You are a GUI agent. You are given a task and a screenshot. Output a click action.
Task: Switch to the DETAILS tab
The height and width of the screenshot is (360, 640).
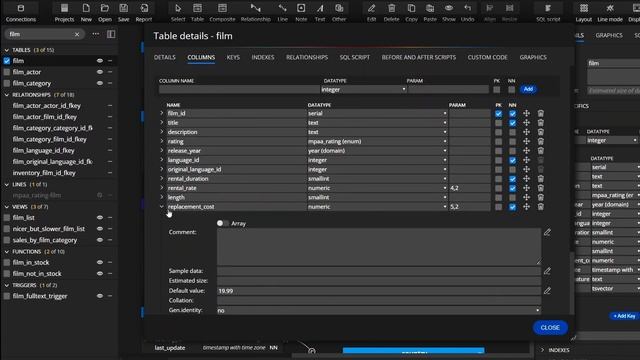click(164, 58)
